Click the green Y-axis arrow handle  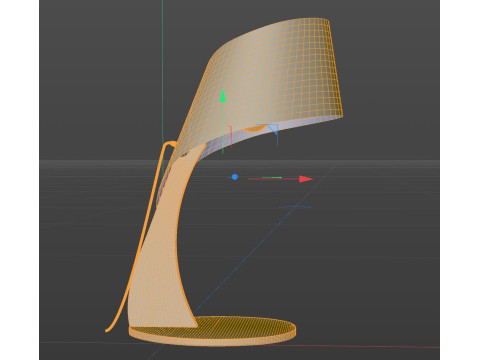(x=223, y=95)
